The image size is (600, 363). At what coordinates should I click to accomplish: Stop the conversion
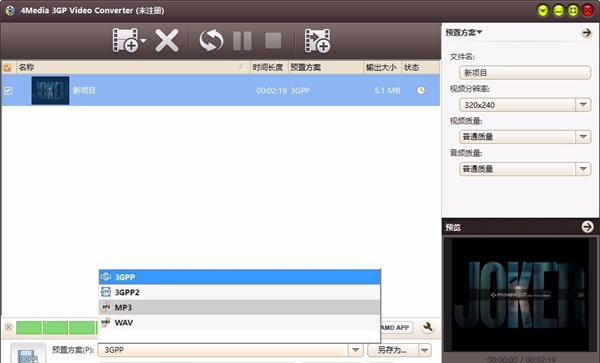point(273,41)
